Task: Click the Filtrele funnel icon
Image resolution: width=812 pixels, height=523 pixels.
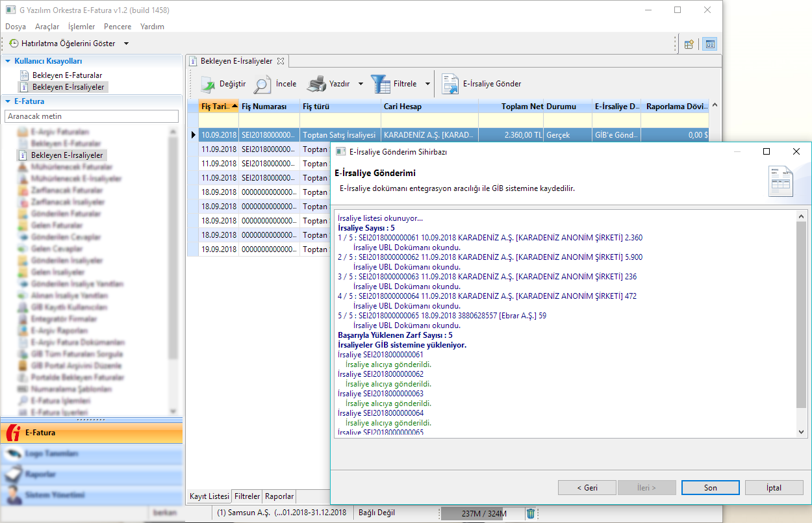Action: [381, 84]
